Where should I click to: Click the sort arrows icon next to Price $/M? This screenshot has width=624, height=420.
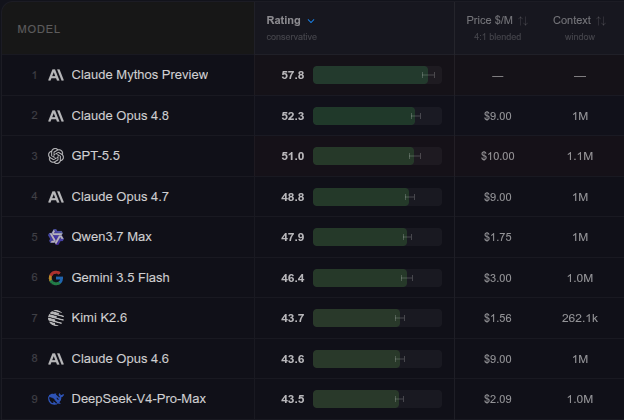[523, 21]
